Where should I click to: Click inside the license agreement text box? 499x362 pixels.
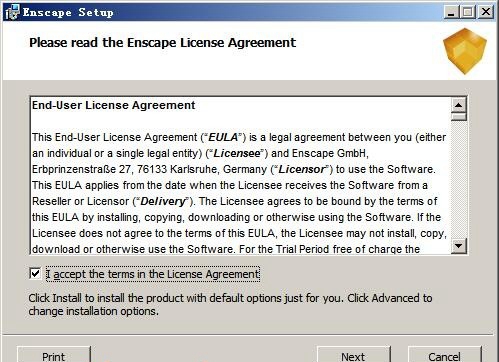(x=241, y=176)
